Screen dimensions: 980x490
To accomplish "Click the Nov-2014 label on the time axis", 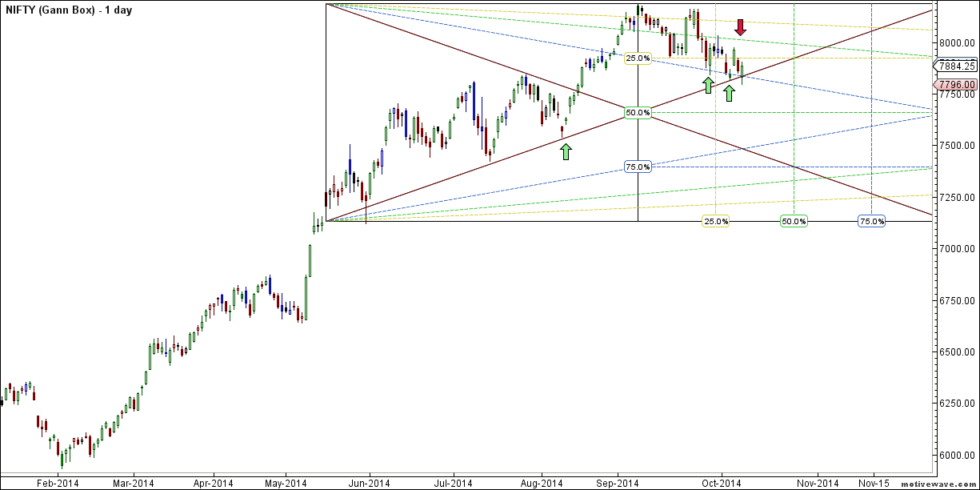I will coord(818,484).
